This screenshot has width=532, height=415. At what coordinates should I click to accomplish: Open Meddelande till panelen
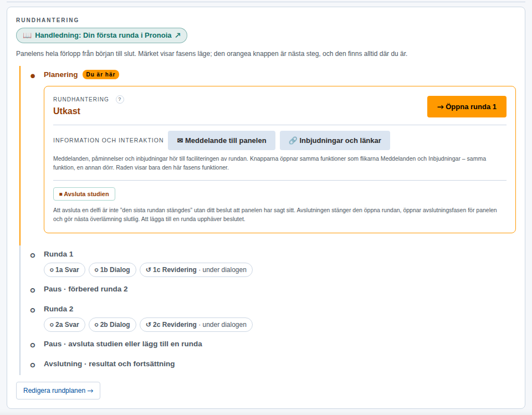coord(222,141)
